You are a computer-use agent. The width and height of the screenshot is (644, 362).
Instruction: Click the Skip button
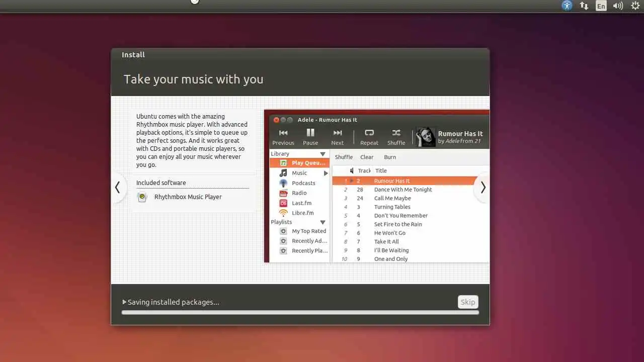point(468,302)
